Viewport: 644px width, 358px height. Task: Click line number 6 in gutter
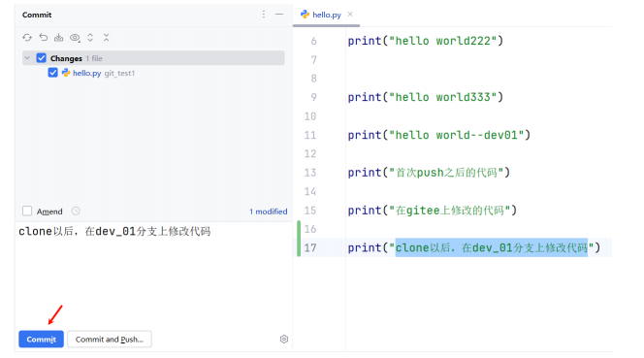tap(314, 41)
